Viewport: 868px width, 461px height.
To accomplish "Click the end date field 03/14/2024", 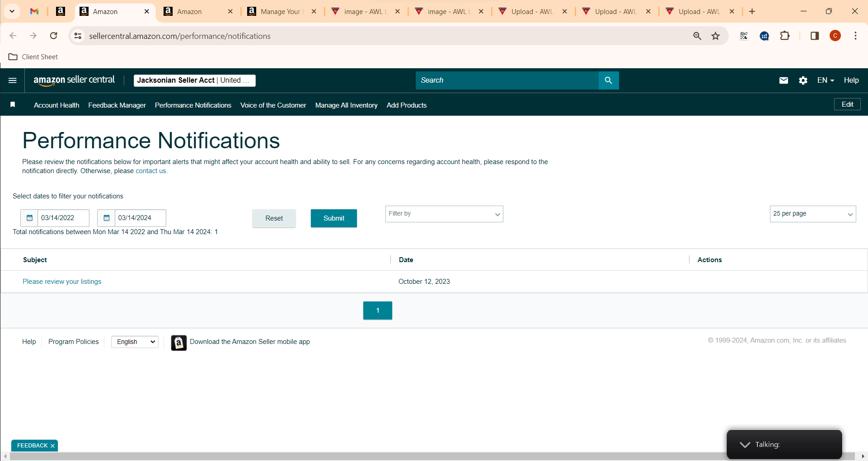I will click(x=140, y=218).
